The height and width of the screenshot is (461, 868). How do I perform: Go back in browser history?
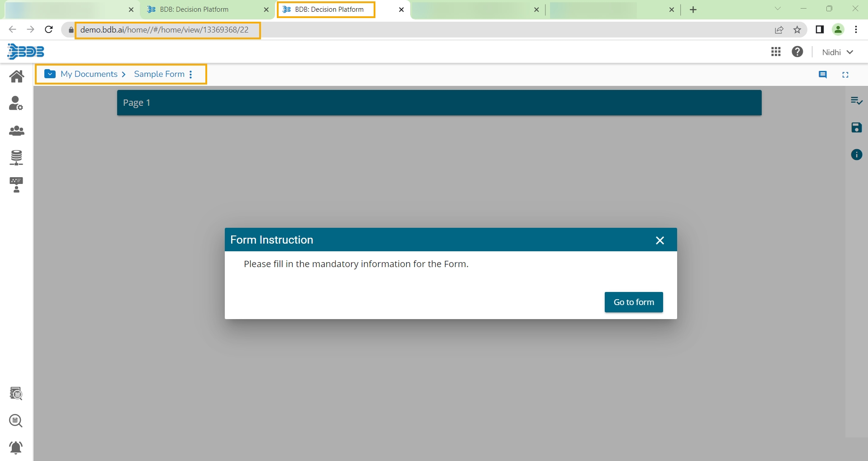[x=12, y=30]
